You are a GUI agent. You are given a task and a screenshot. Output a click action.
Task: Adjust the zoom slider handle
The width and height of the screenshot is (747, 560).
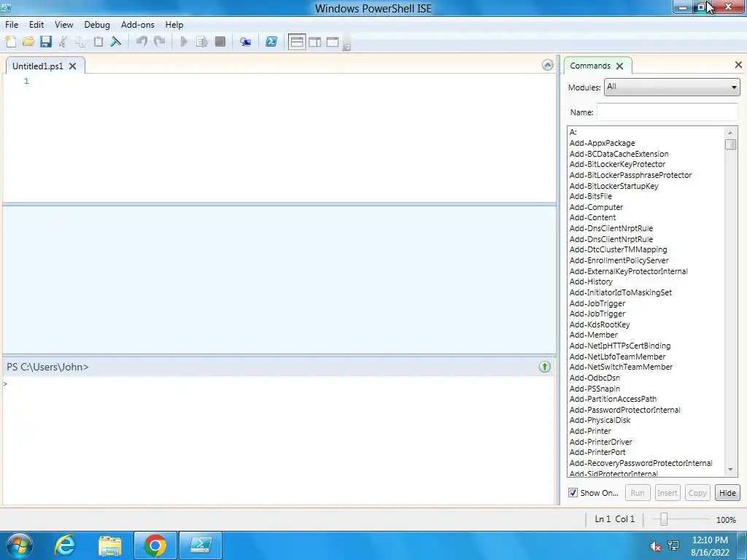(x=663, y=519)
